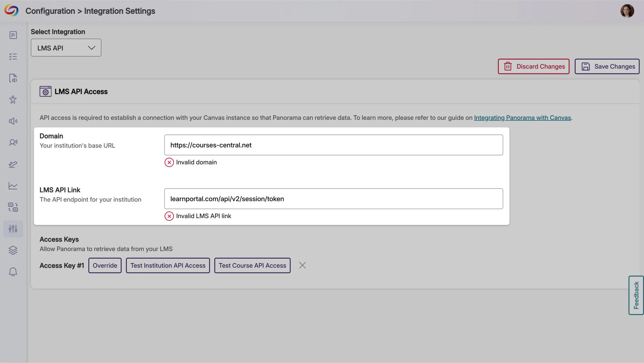Image resolution: width=644 pixels, height=363 pixels.
Task: Open the line chart analytics icon
Action: pos(13,186)
